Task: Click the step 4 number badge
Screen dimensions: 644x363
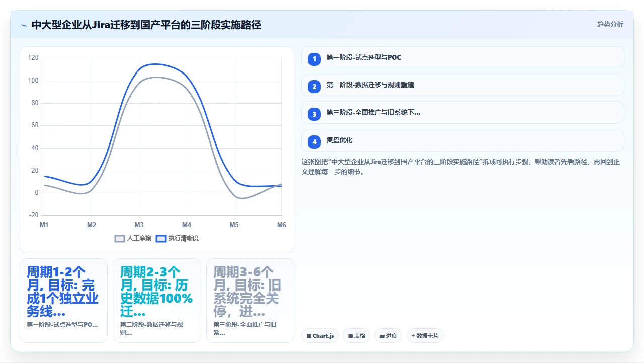Action: tap(314, 142)
